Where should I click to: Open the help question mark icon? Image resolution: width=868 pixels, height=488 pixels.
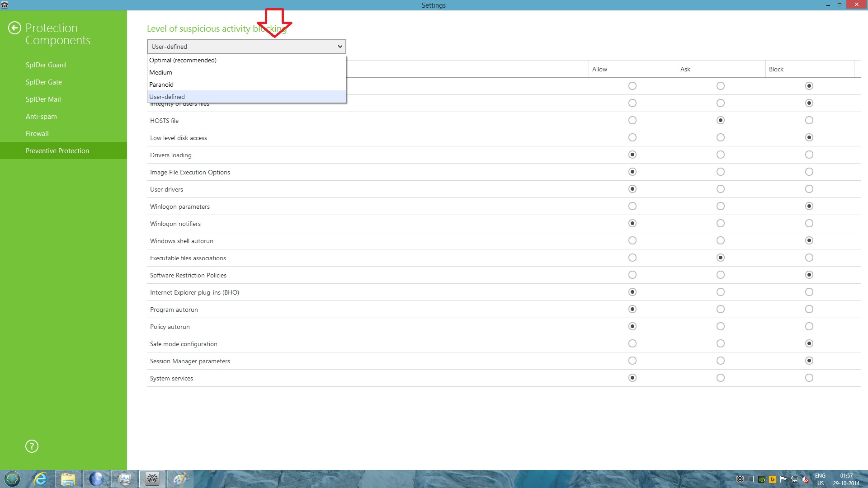click(x=32, y=446)
